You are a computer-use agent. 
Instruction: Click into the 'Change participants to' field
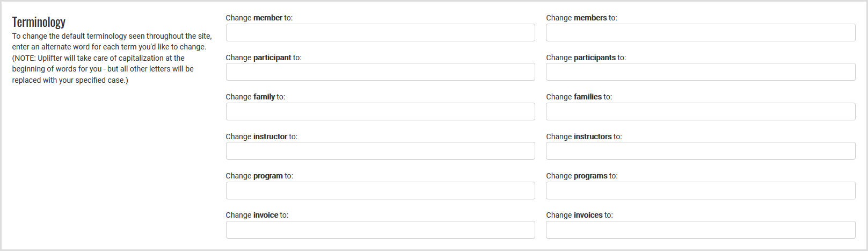pyautogui.click(x=701, y=72)
